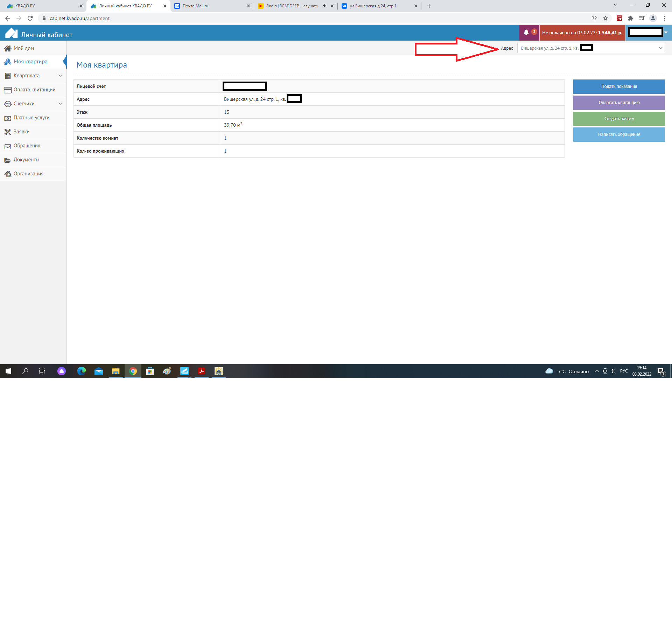Open Платные услуги sidebar item

33,118
